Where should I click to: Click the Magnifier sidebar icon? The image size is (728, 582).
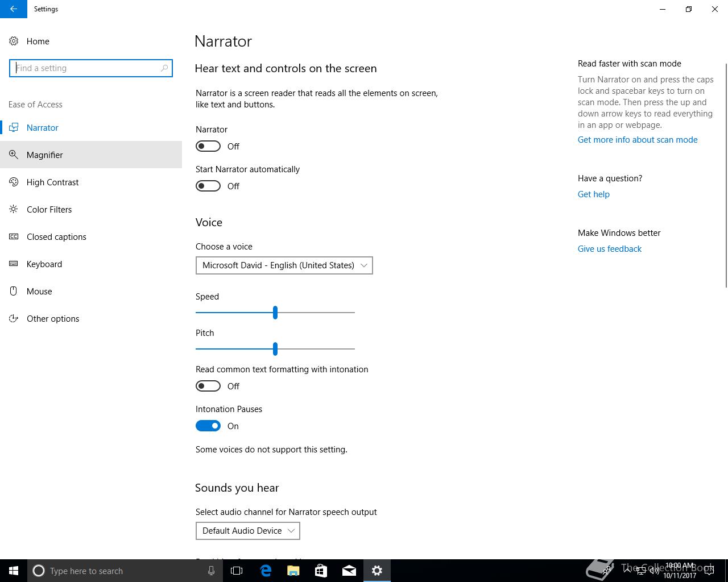coord(14,155)
